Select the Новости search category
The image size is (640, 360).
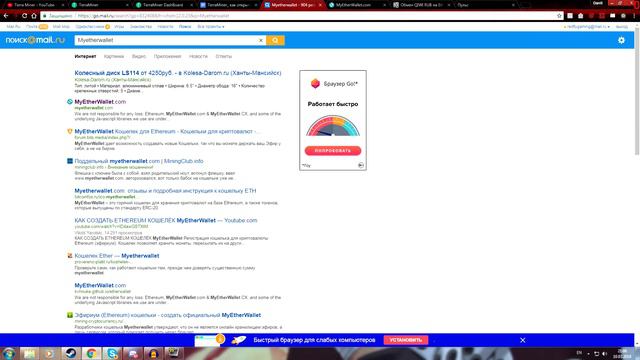pyautogui.click(x=198, y=56)
